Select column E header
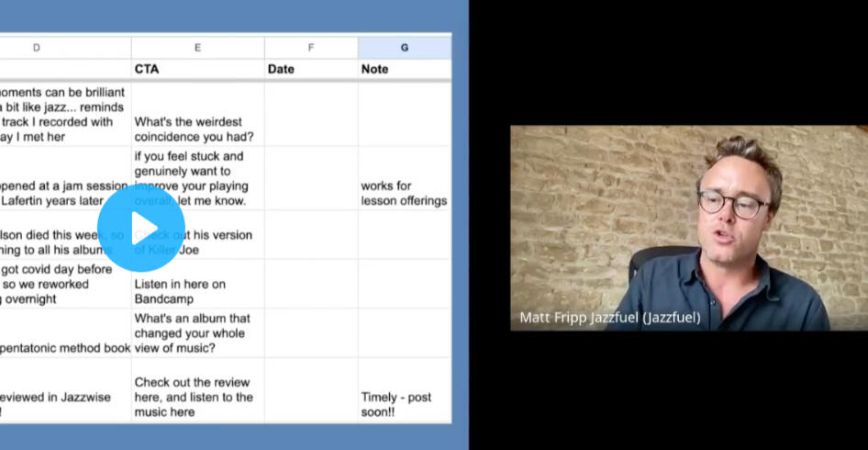 pos(197,48)
